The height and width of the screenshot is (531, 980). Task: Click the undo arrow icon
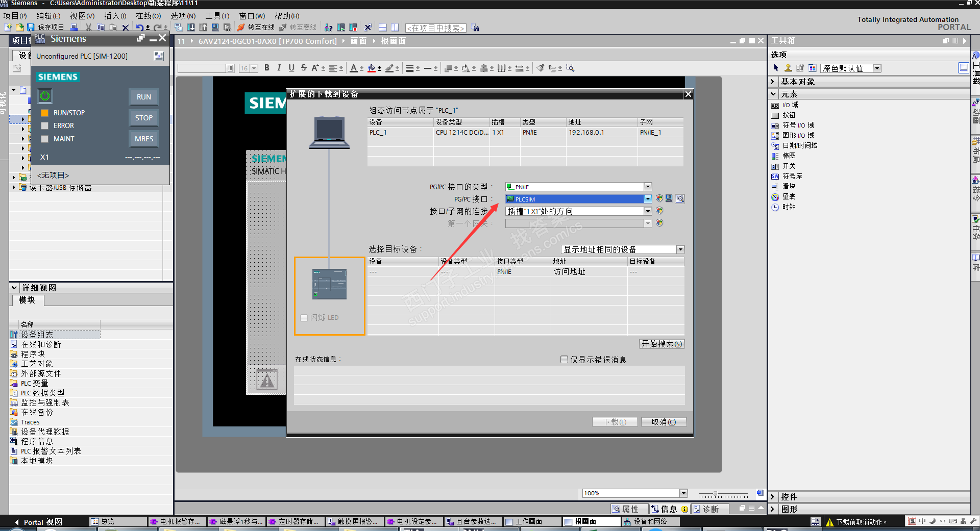[139, 27]
